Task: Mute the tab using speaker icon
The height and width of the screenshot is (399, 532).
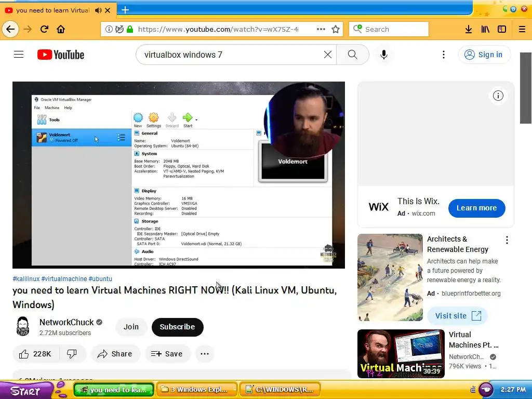Action: coord(98,10)
